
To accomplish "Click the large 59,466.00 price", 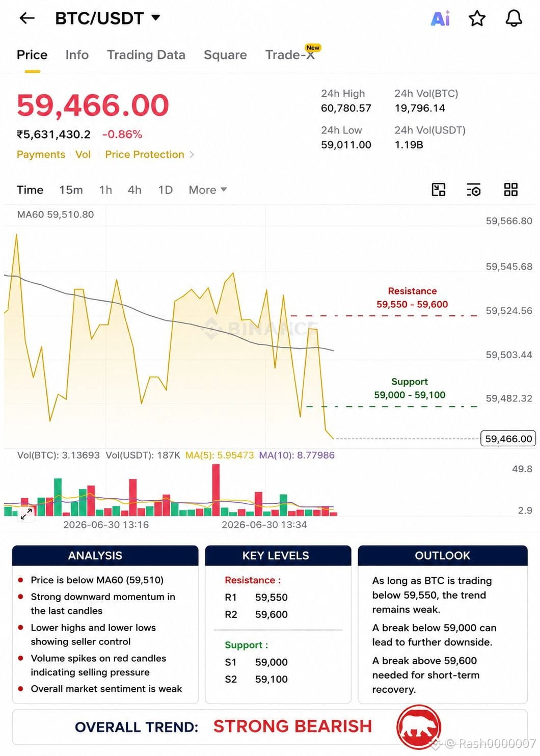I will [93, 105].
